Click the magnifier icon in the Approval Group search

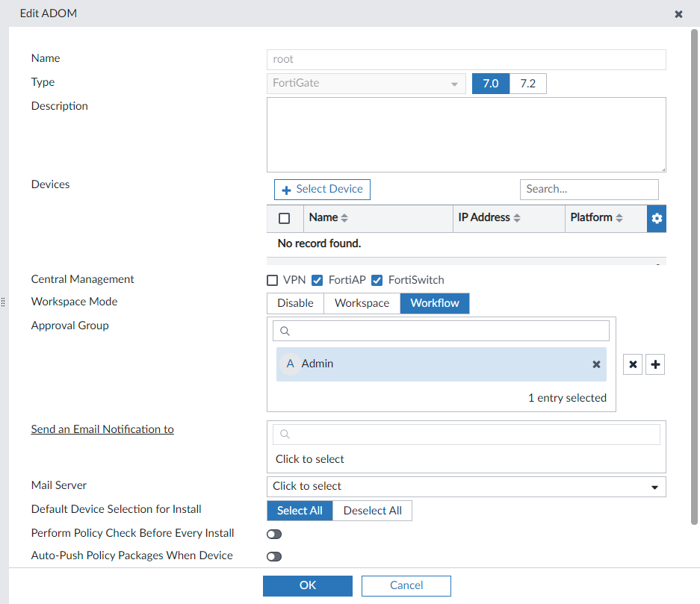[285, 330]
